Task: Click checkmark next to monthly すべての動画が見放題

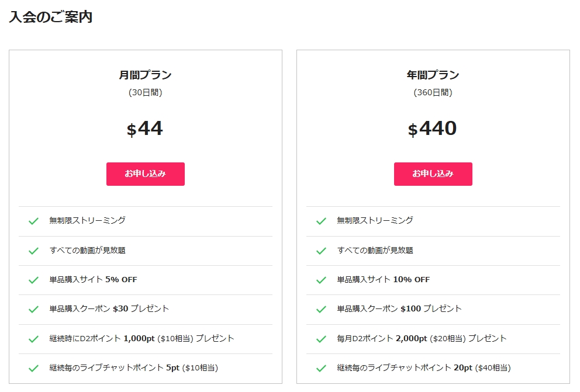Action: [x=33, y=251]
